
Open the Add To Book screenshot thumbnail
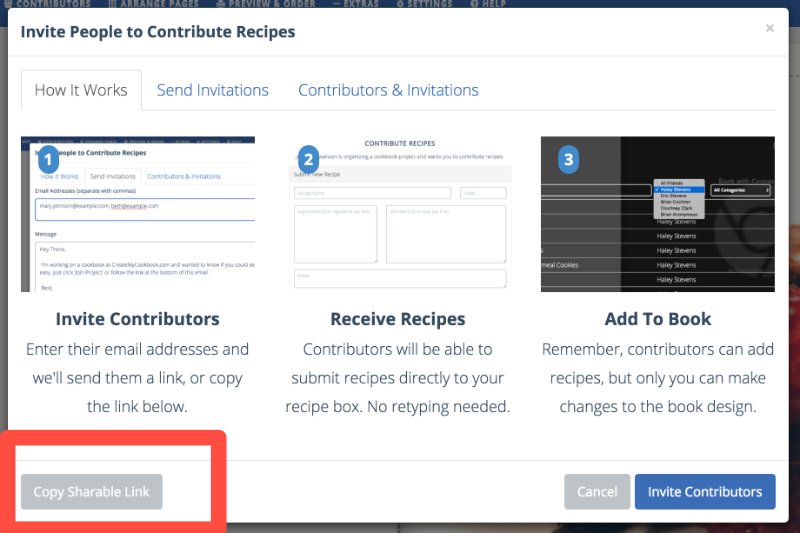658,214
